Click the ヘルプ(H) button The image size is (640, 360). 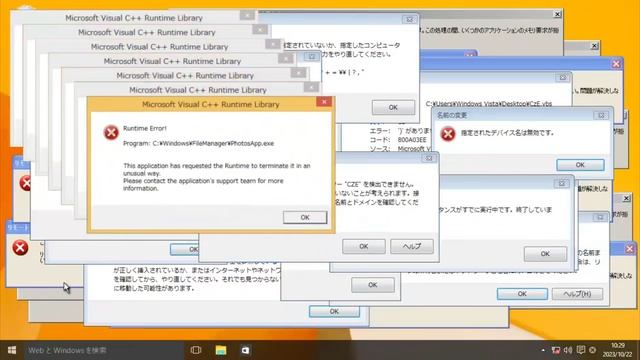tap(577, 294)
